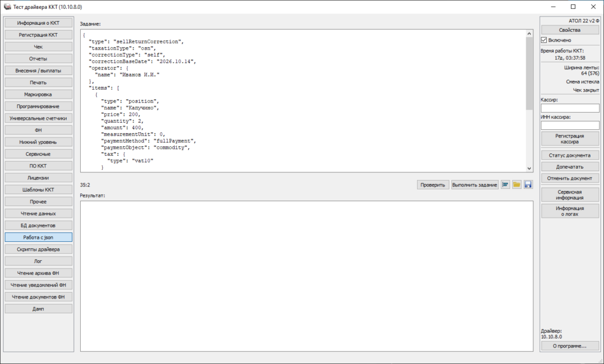The width and height of the screenshot is (604, 364).
Task: Switch to the "Сервисные" section
Action: point(38,154)
